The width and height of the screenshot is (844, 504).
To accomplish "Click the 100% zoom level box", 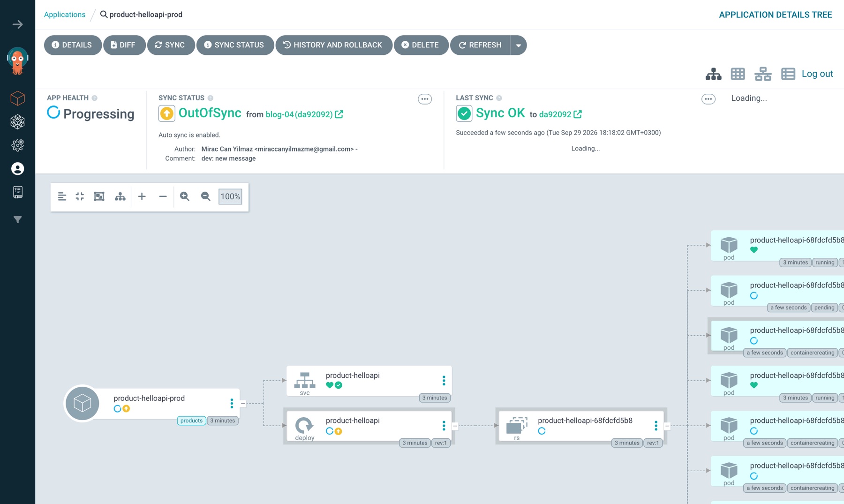I will (x=230, y=196).
